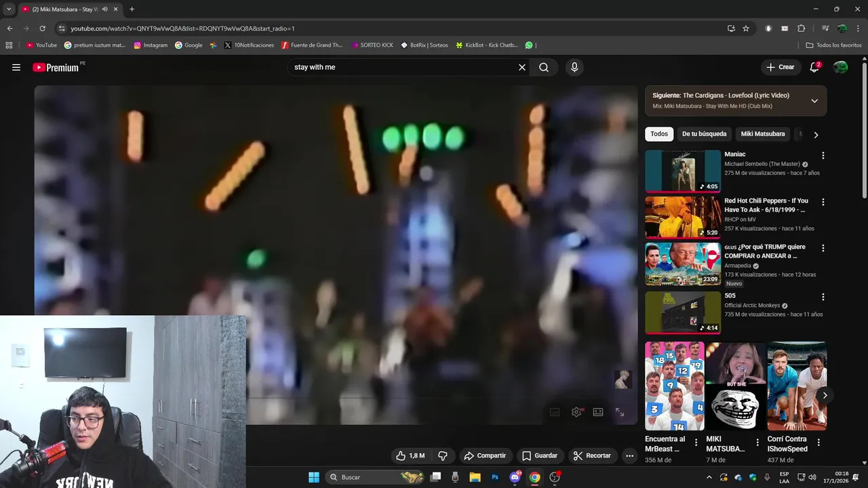Select the De tu búsqueda chip
The height and width of the screenshot is (488, 868).
[x=704, y=134]
